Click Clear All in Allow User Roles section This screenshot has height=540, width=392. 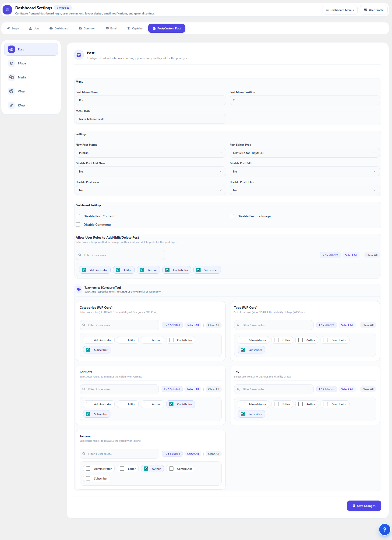click(x=372, y=255)
